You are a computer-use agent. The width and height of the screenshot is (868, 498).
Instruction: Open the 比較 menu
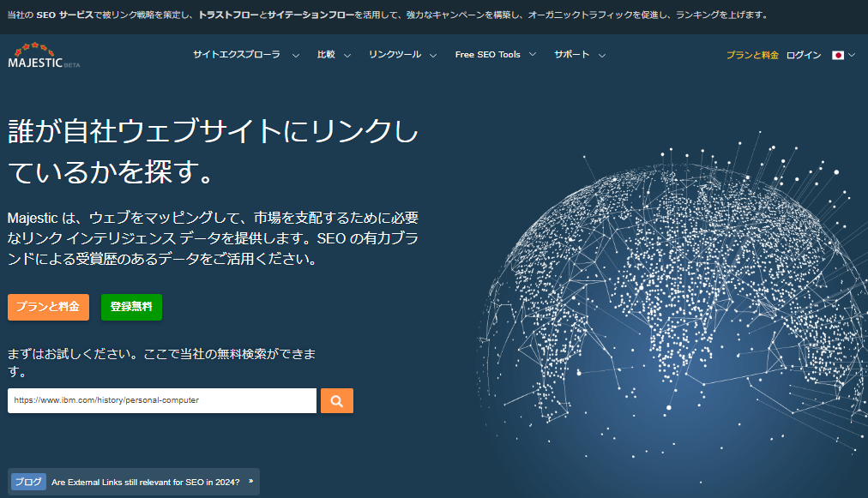(x=326, y=54)
